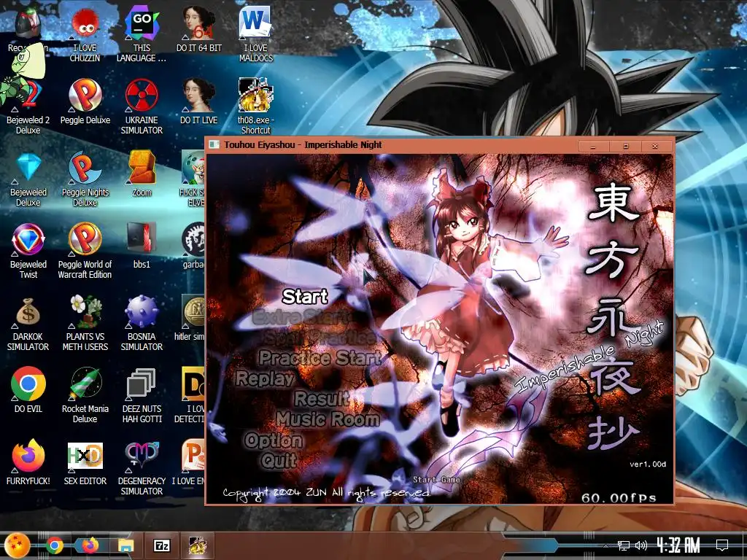This screenshot has height=560, width=747.
Task: Choose Practice Start in the game menu
Action: click(x=320, y=357)
